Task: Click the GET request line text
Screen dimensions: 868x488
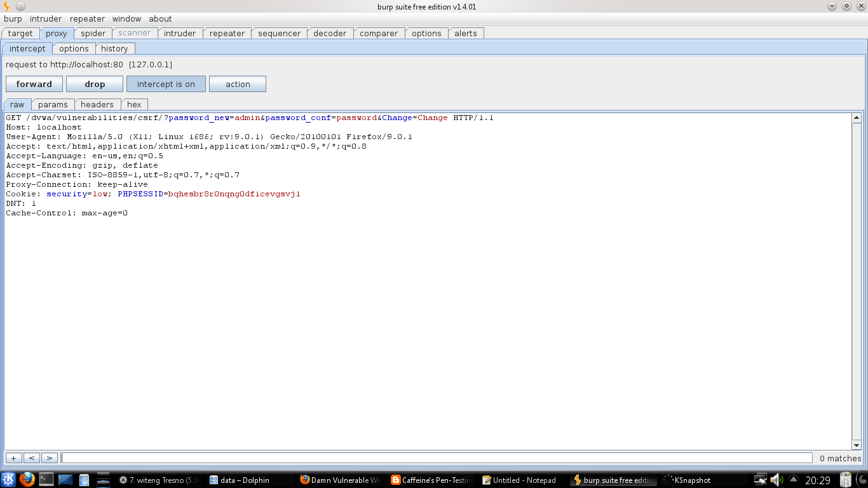Action: [250, 118]
